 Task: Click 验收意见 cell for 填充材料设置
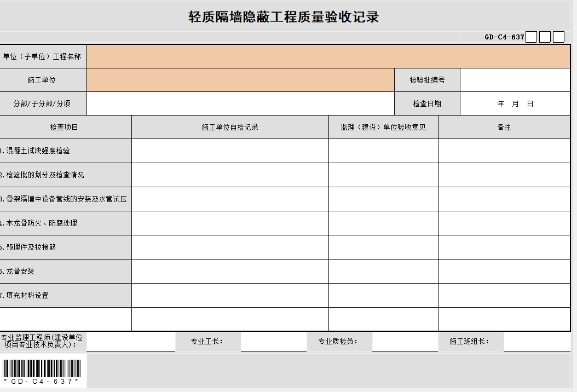pyautogui.click(x=383, y=295)
